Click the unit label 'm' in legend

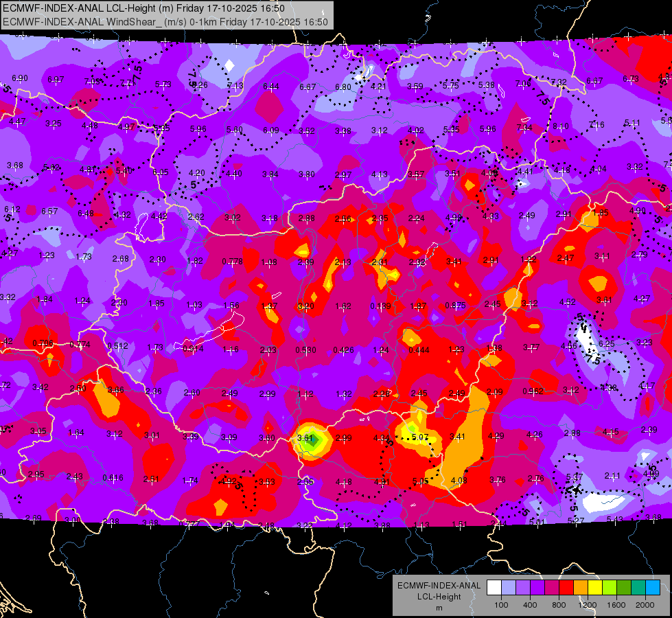coord(439,608)
